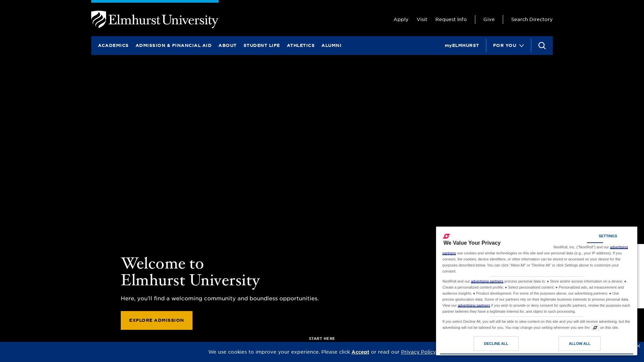Click EXPLORE ADMISSION button
The image size is (644, 362).
tap(157, 320)
